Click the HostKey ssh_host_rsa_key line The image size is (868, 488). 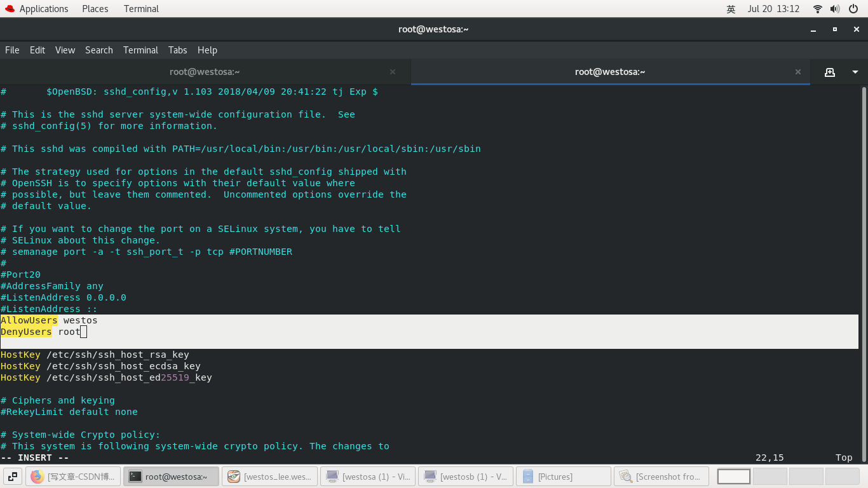click(95, 355)
